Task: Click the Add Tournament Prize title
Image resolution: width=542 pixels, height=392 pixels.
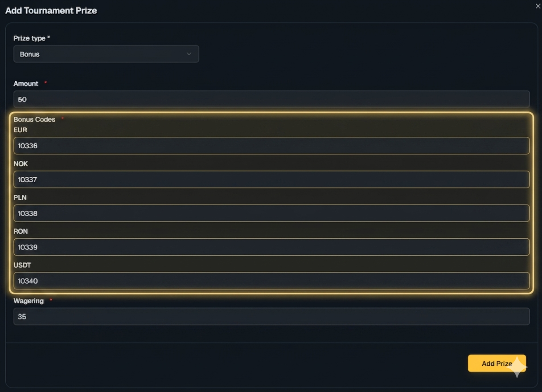Action: 51,11
